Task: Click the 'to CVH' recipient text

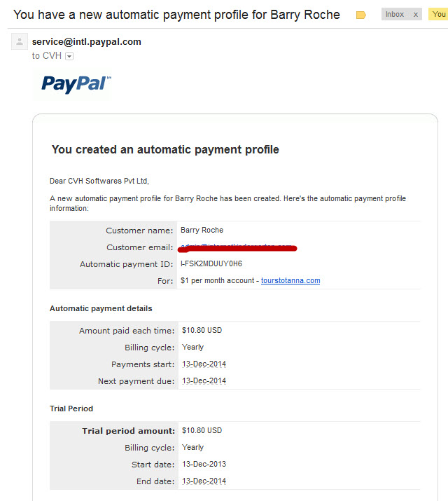Action: tap(46, 56)
